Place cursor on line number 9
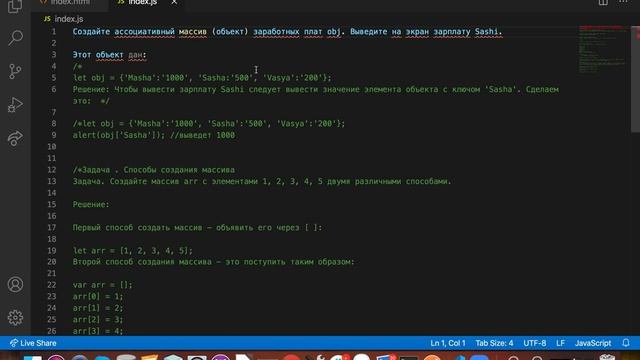640x360 pixels. [53, 135]
